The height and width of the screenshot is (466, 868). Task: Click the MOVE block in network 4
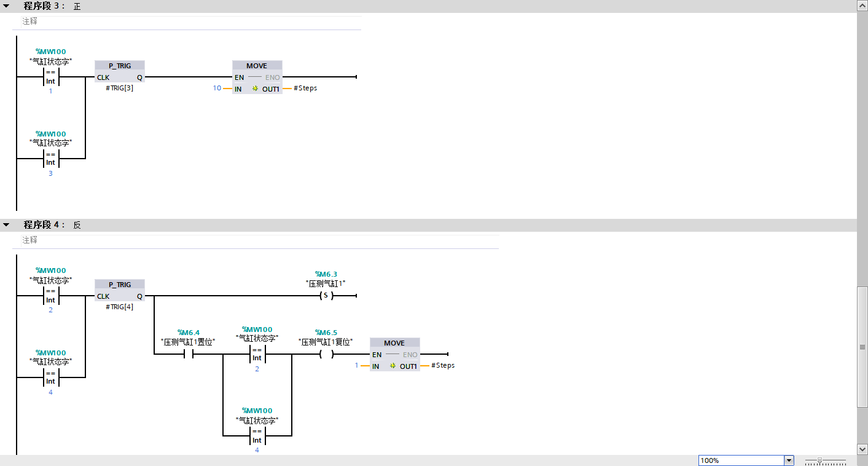[394, 349]
